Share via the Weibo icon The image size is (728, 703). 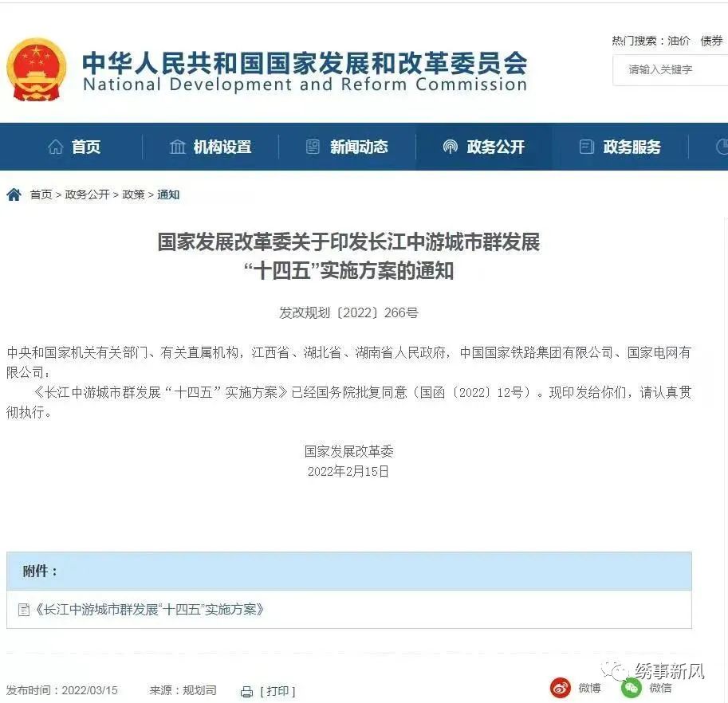[561, 688]
